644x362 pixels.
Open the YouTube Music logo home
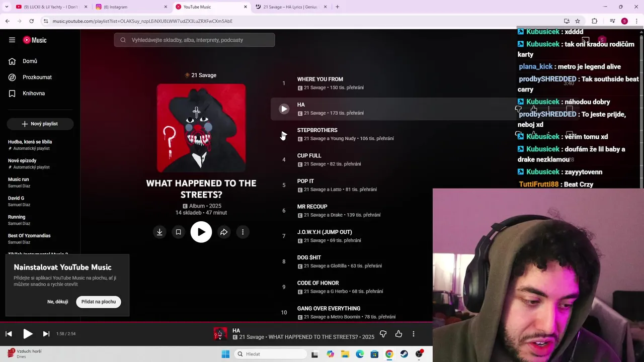(x=35, y=40)
